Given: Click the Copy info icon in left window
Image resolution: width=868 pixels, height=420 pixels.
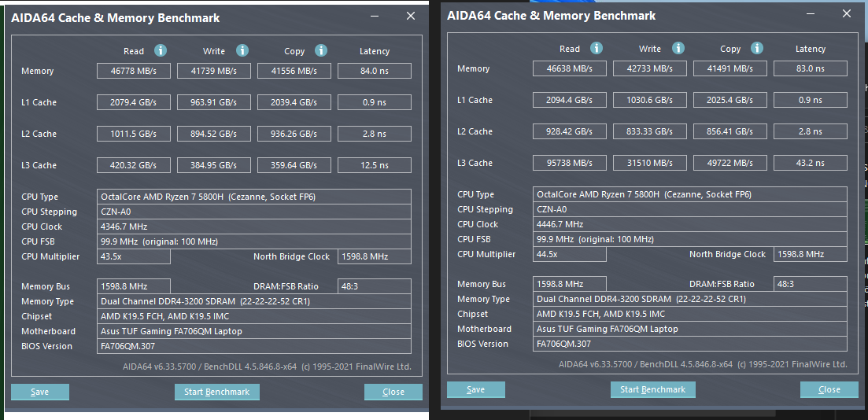Looking at the screenshot, I should [321, 51].
